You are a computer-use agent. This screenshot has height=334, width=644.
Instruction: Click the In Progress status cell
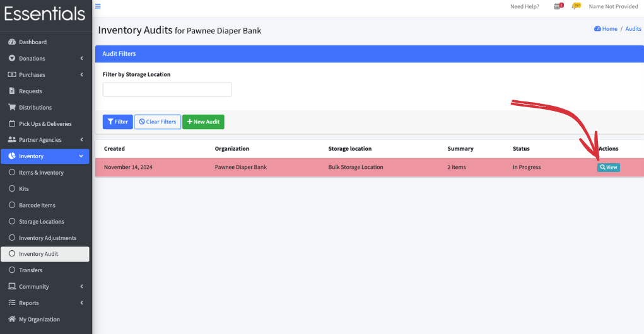pos(527,167)
